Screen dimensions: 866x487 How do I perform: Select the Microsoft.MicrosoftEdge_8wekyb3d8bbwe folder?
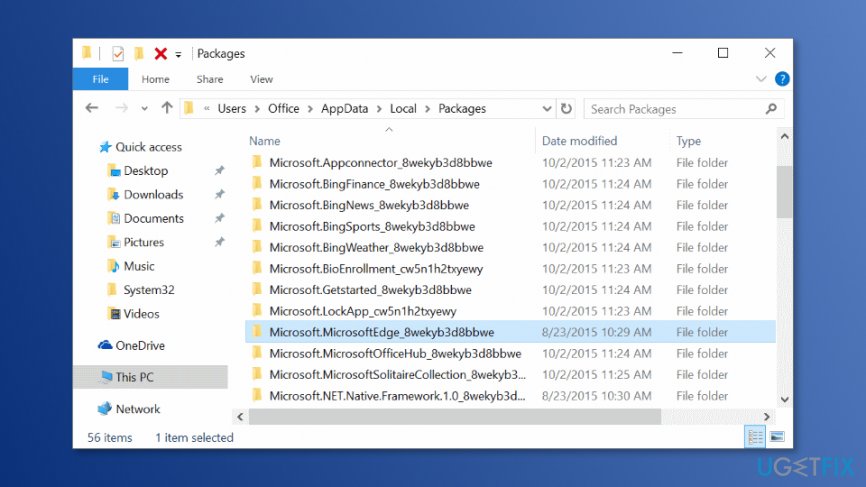(x=510, y=332)
